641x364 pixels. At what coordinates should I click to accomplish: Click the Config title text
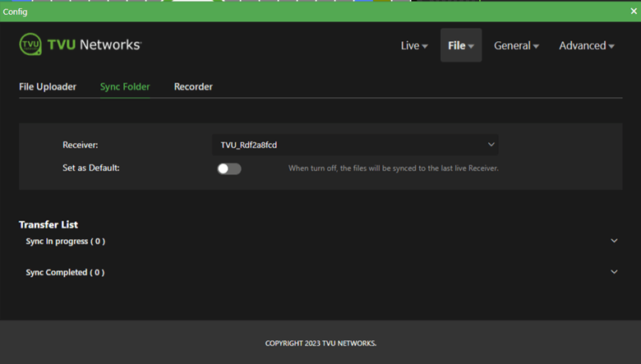tap(15, 12)
